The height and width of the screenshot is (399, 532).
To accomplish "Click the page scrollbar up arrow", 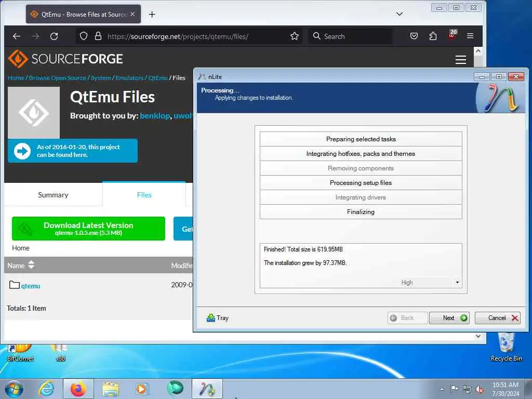I will point(478,51).
